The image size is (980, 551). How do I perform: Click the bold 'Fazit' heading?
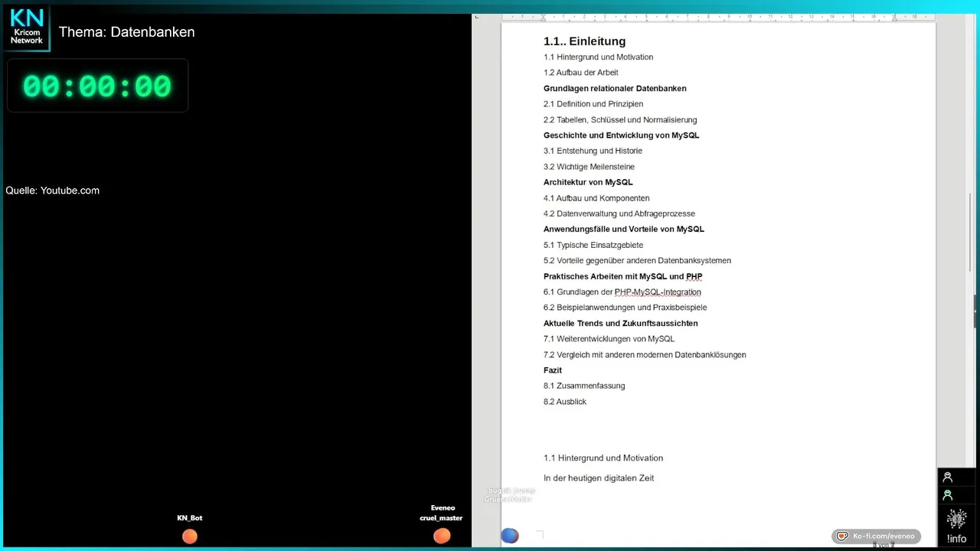(553, 370)
